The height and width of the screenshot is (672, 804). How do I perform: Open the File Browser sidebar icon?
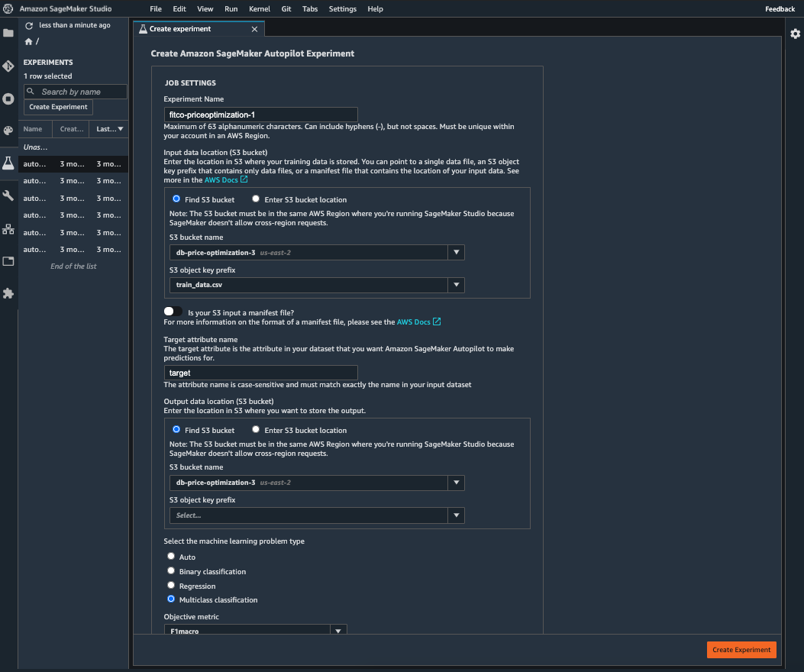click(8, 34)
